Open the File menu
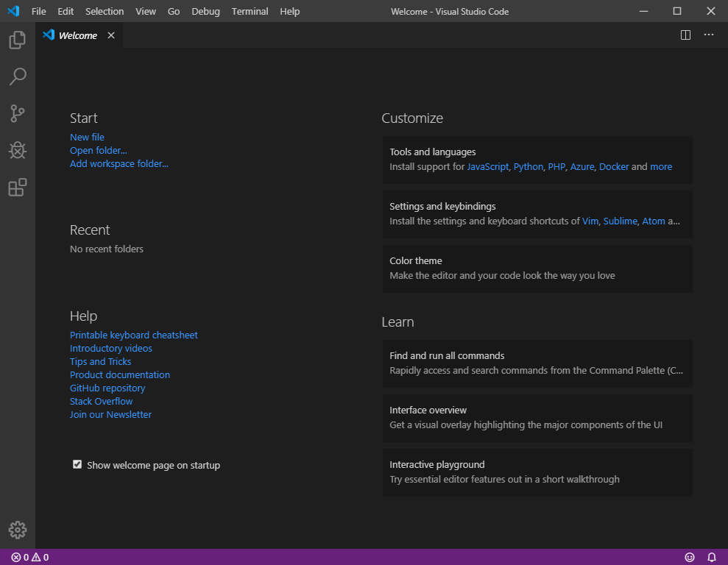This screenshot has width=728, height=565. 38,11
